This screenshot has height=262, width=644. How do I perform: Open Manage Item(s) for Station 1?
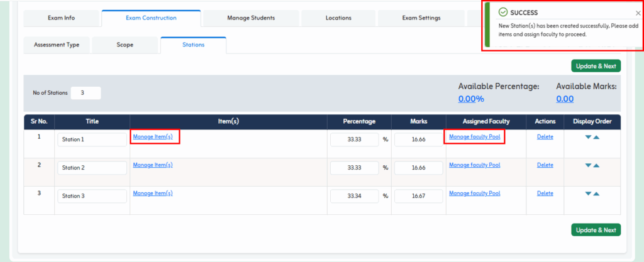[153, 136]
